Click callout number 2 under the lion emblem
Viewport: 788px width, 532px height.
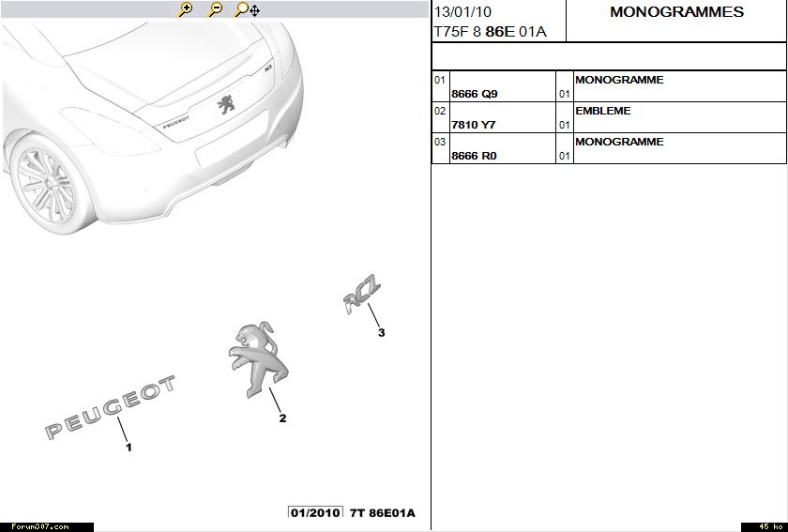(x=282, y=418)
